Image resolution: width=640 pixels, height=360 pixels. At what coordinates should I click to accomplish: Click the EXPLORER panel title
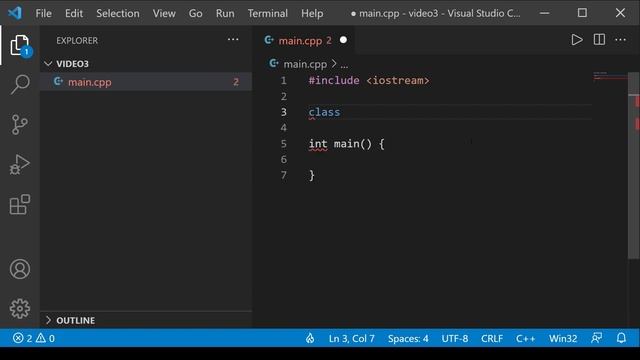[x=77, y=40]
